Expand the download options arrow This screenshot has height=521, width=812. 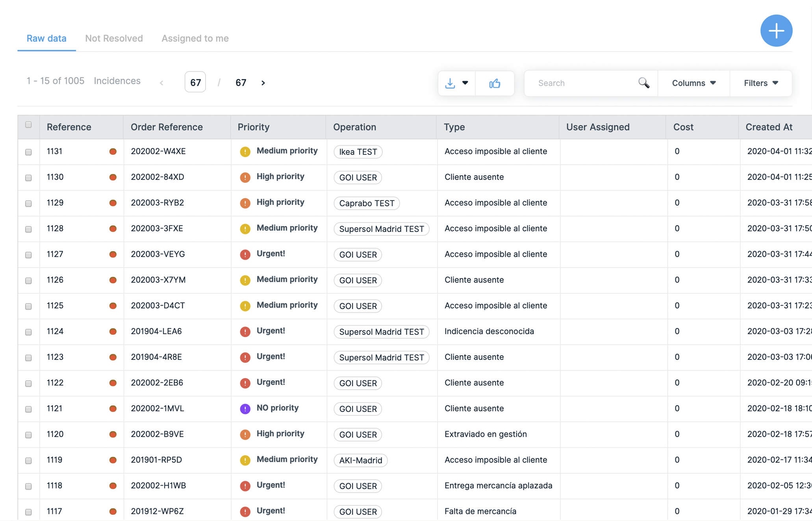click(465, 83)
